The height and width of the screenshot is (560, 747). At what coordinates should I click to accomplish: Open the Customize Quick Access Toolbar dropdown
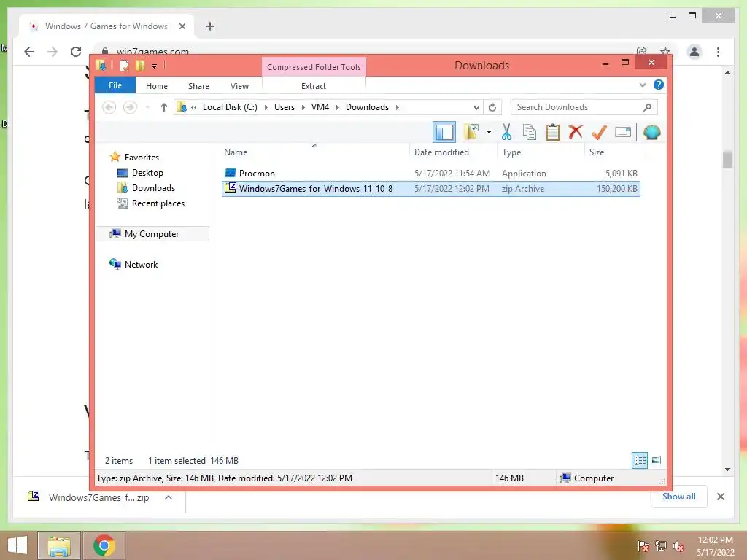[x=155, y=66]
